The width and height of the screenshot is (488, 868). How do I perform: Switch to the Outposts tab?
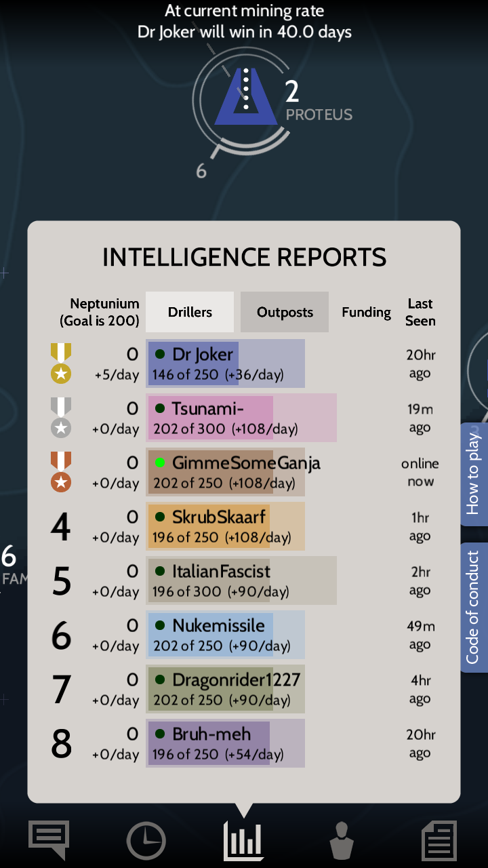285,312
